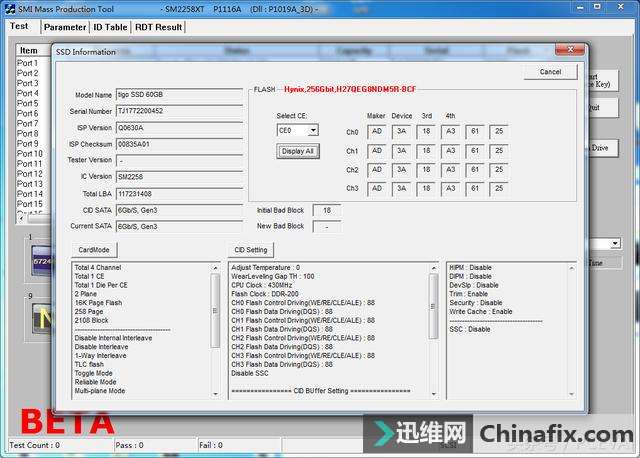Click the Total LBA field
Viewport: 640px width, 458px height.
(x=179, y=194)
